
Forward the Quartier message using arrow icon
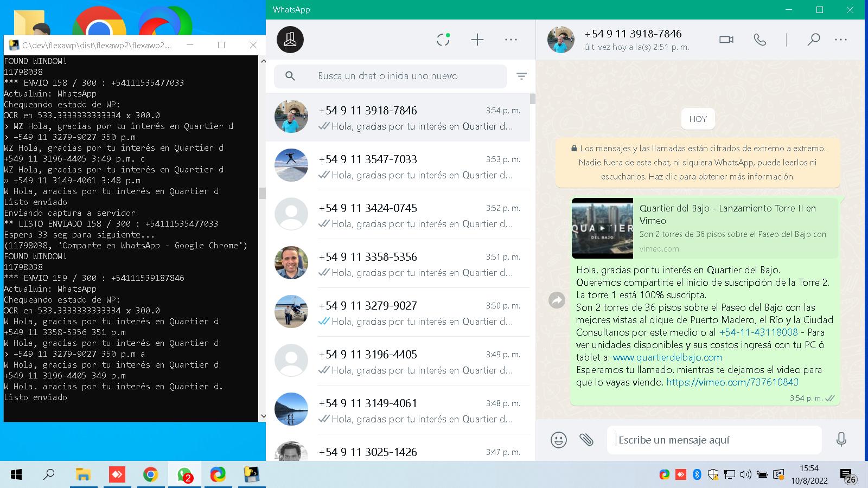click(x=557, y=300)
